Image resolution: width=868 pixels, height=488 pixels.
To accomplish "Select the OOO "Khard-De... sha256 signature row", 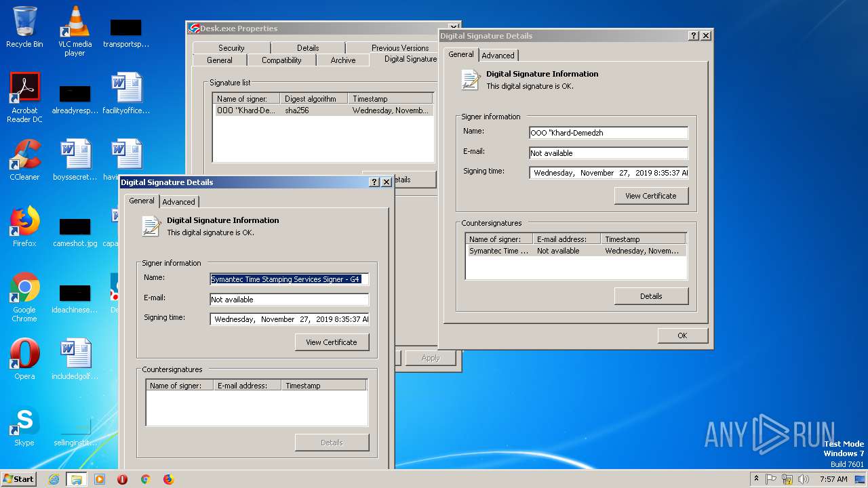I will click(323, 110).
